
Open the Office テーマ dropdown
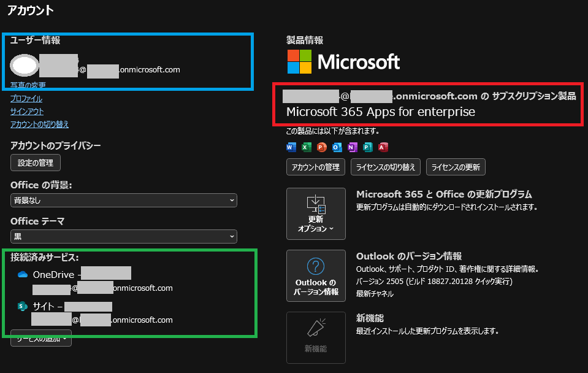pos(124,236)
